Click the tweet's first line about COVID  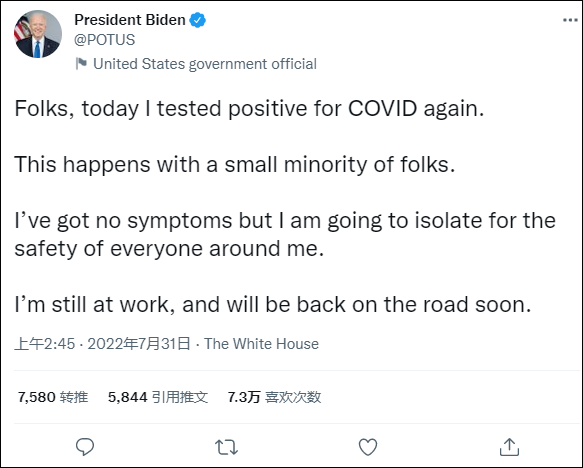(249, 109)
